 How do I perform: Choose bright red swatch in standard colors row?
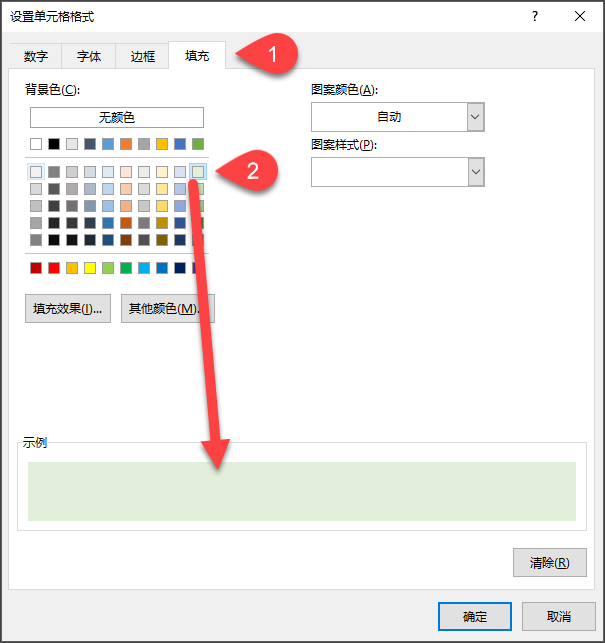click(54, 268)
